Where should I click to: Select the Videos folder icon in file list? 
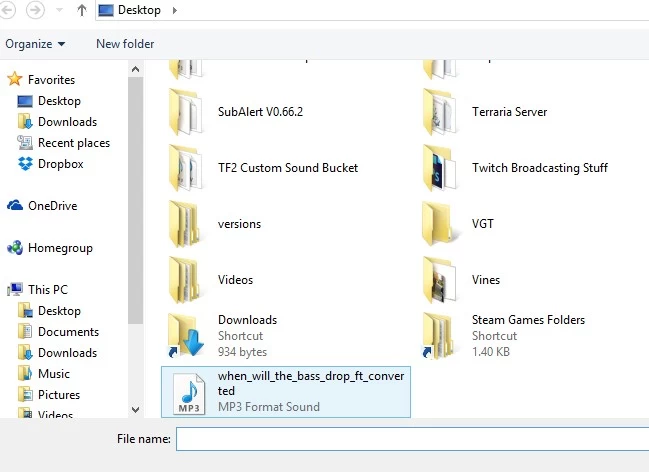point(186,280)
